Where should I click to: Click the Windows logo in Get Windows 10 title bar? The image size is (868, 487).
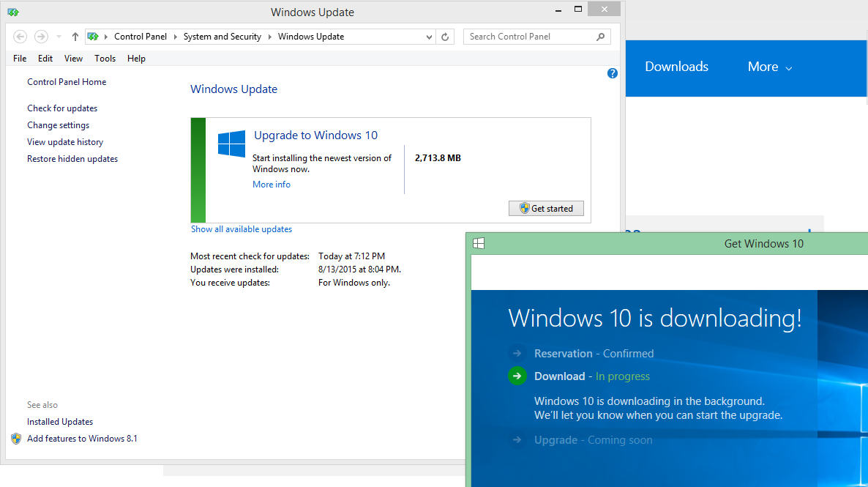(478, 243)
